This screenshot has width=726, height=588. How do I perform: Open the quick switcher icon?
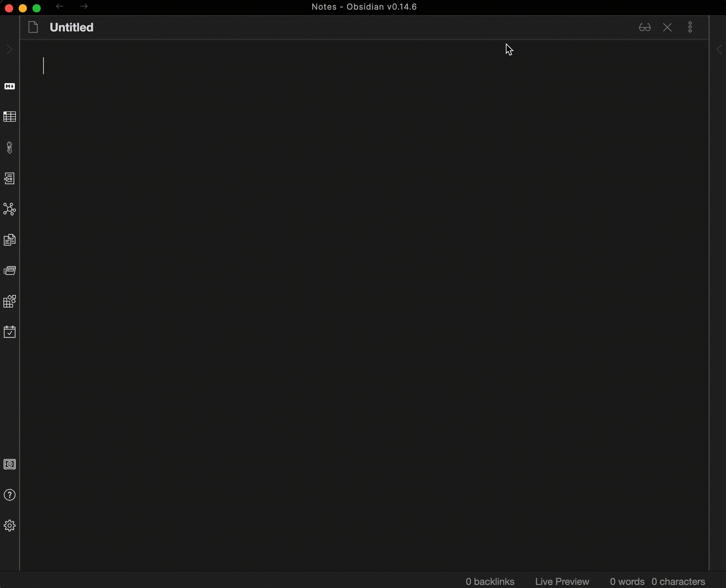click(x=10, y=178)
